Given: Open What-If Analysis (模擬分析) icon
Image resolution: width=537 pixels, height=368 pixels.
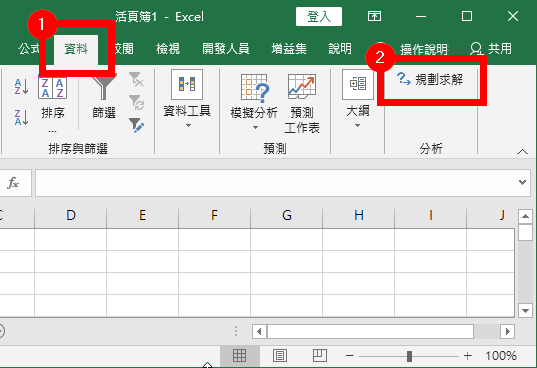Looking at the screenshot, I should (254, 88).
